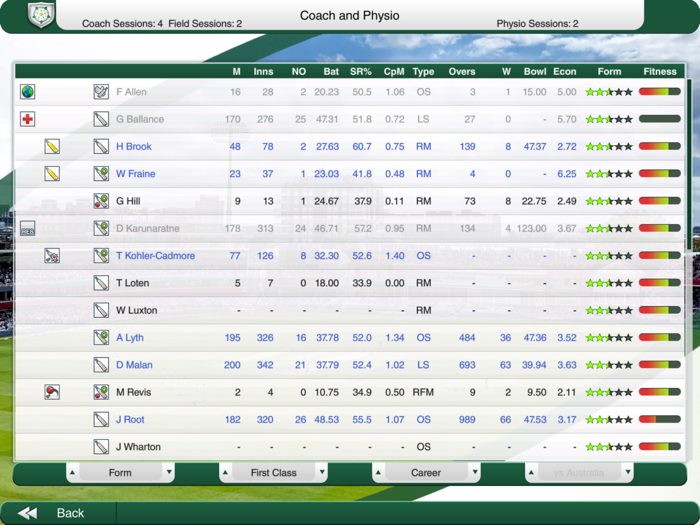Click the First Class selector up arrow
Image resolution: width=700 pixels, height=525 pixels.
[x=225, y=472]
